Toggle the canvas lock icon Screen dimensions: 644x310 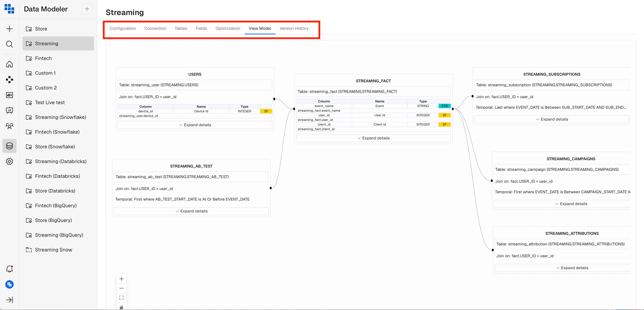click(x=121, y=307)
